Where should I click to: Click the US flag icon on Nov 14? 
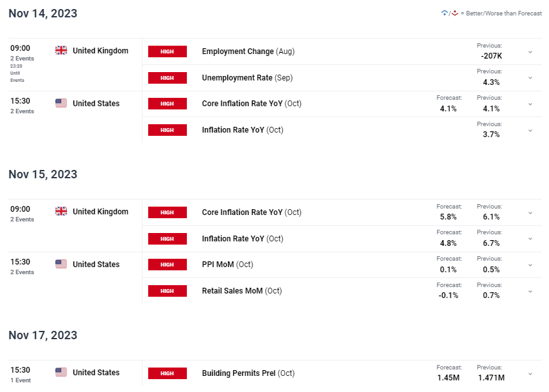pos(61,103)
